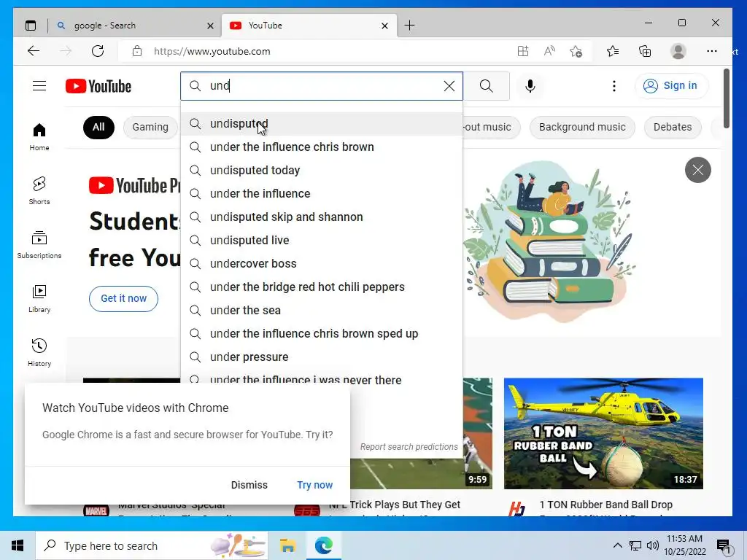Open the YouTube hamburger guide menu
The height and width of the screenshot is (560, 747).
click(39, 86)
